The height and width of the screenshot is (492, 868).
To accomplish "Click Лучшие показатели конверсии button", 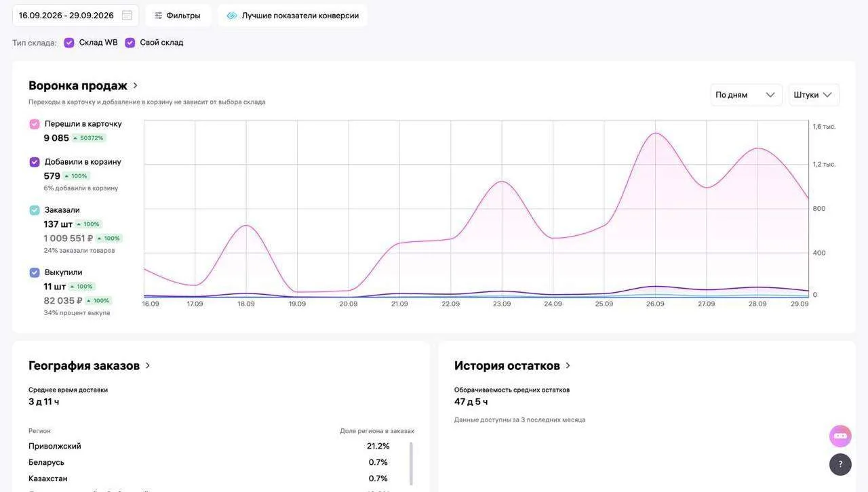I will (x=293, y=16).
